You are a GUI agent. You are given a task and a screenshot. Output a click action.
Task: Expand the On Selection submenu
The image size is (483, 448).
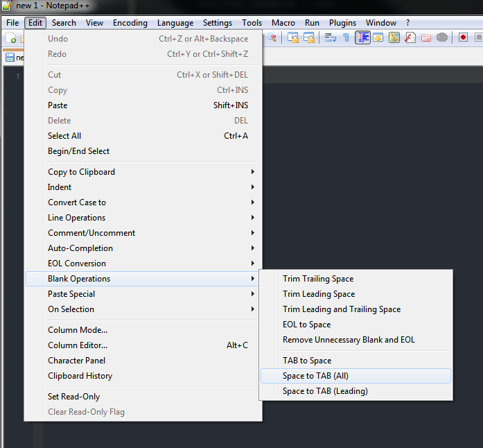tap(143, 309)
